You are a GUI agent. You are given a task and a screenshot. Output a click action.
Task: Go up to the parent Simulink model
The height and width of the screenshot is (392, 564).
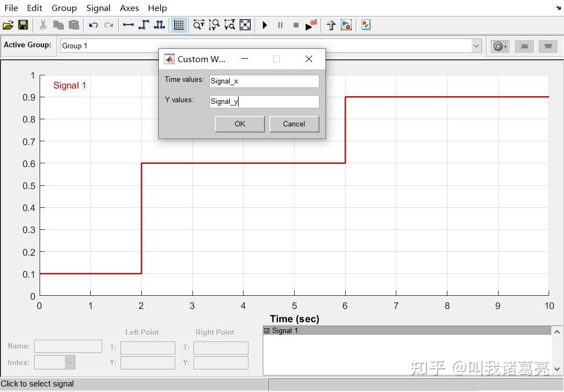click(330, 25)
